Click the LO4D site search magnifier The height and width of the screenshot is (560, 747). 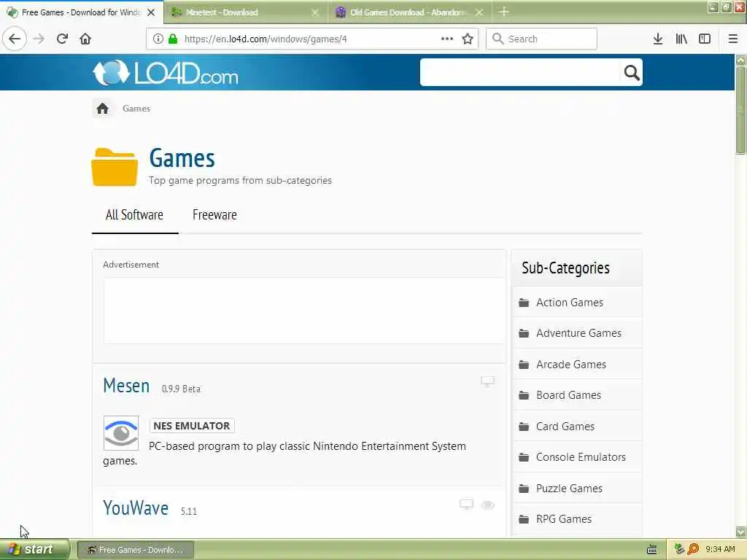click(632, 73)
